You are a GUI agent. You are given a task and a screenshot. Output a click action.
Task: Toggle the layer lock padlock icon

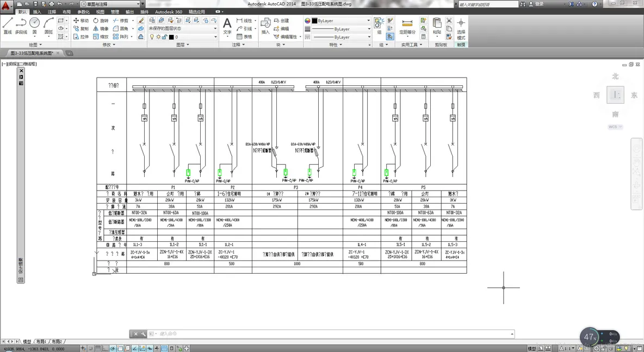(164, 37)
